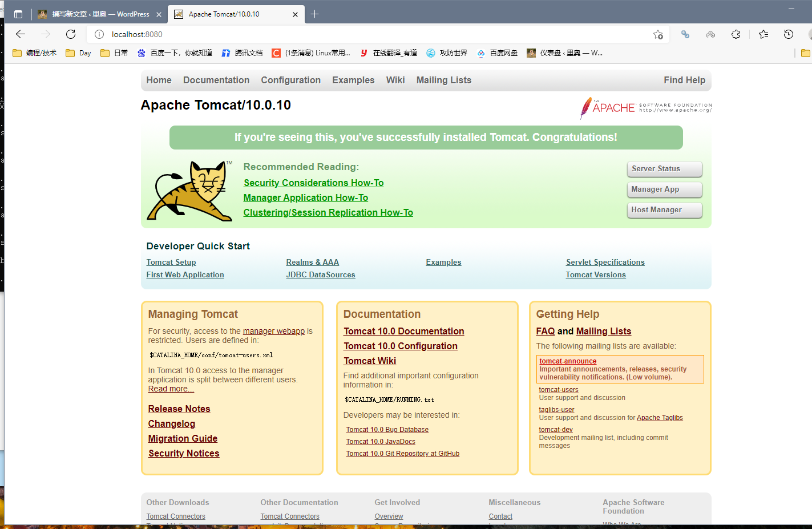Viewport: 812px width, 529px height.
Task: Open Tomcat 10.0 Bug Database link
Action: click(x=387, y=430)
